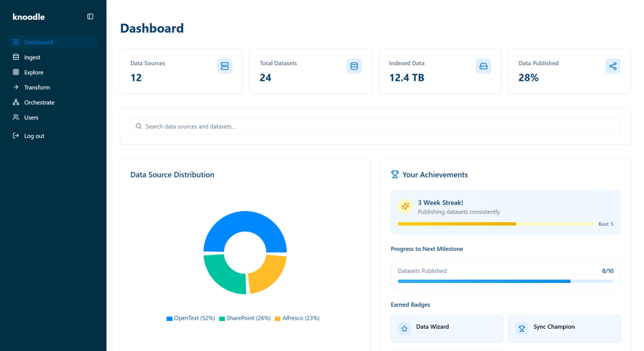Image resolution: width=644 pixels, height=351 pixels.
Task: Click Publishing datasets consistently subtitle
Action: (459, 212)
